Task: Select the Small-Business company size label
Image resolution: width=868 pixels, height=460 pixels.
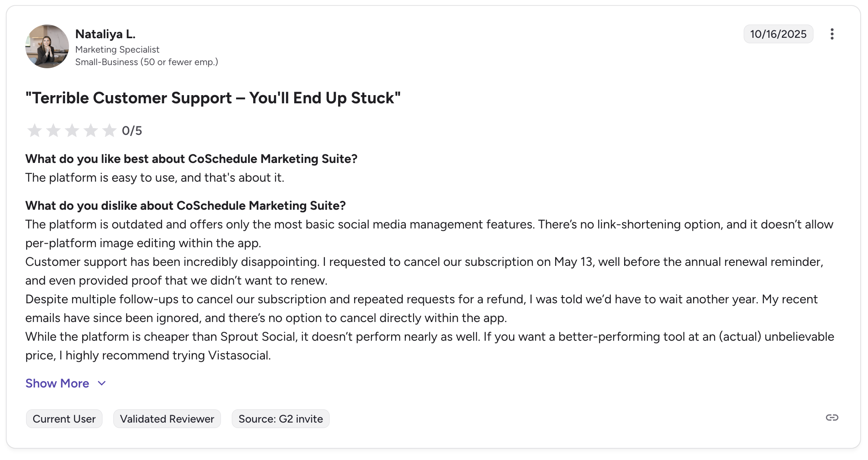Action: [x=147, y=62]
